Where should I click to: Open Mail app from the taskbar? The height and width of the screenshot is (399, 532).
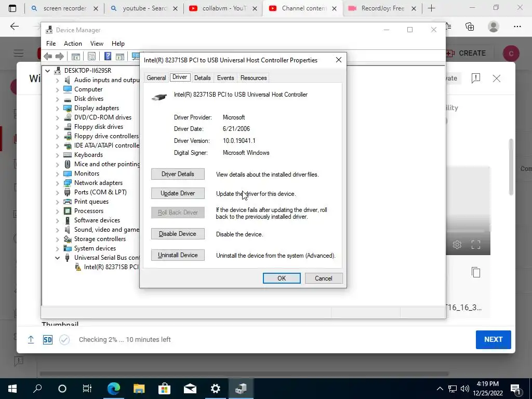point(190,389)
